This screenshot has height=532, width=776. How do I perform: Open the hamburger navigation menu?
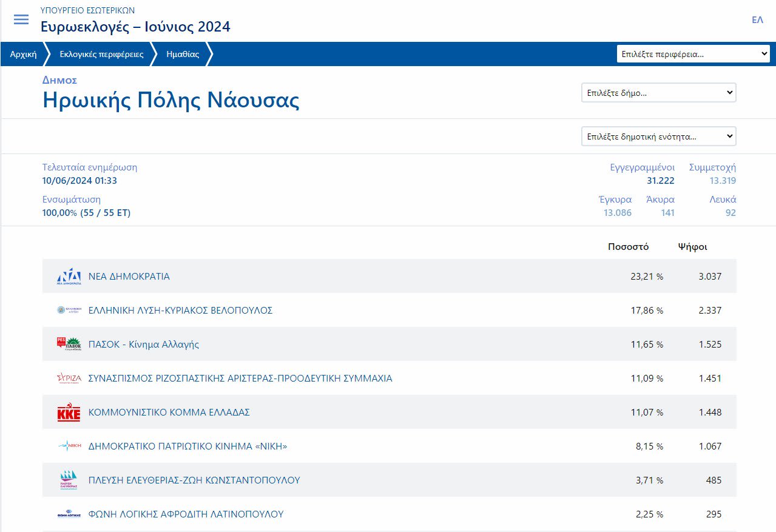click(x=21, y=19)
